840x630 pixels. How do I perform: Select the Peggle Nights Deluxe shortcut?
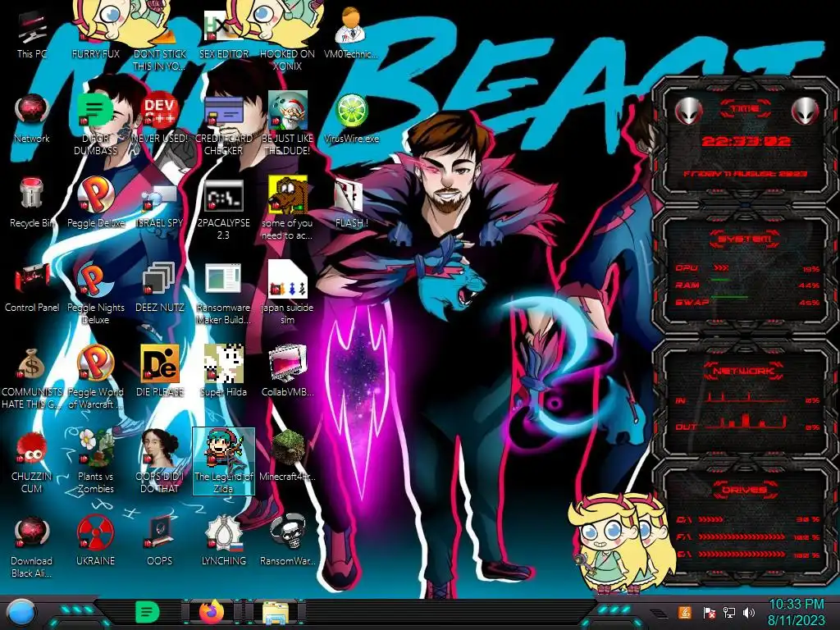(95, 294)
